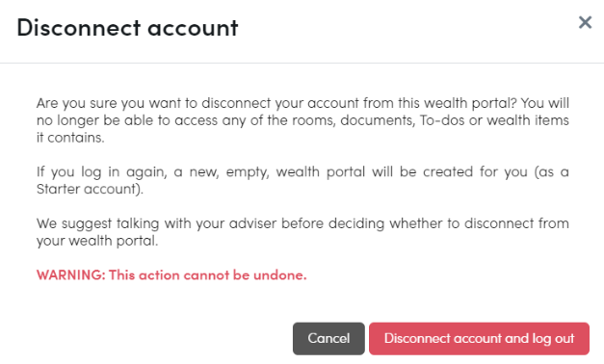Click the word 'WARNING:' in red

71,274
